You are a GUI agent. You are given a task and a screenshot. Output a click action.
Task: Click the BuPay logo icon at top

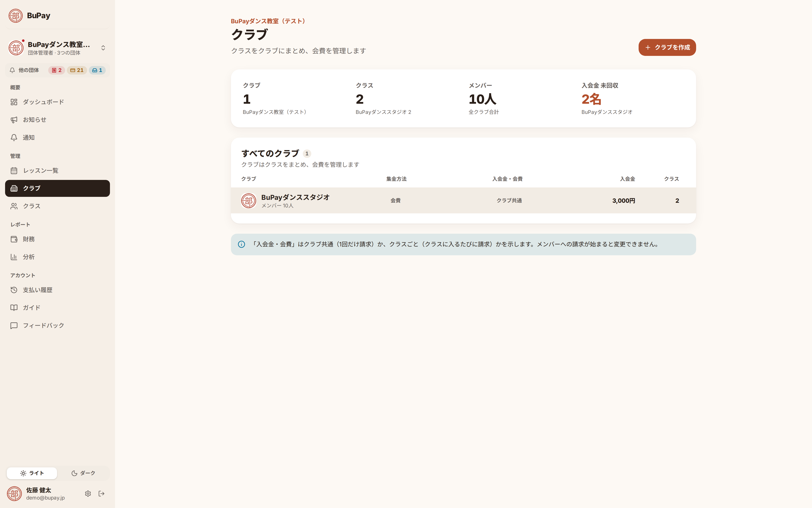(x=15, y=15)
